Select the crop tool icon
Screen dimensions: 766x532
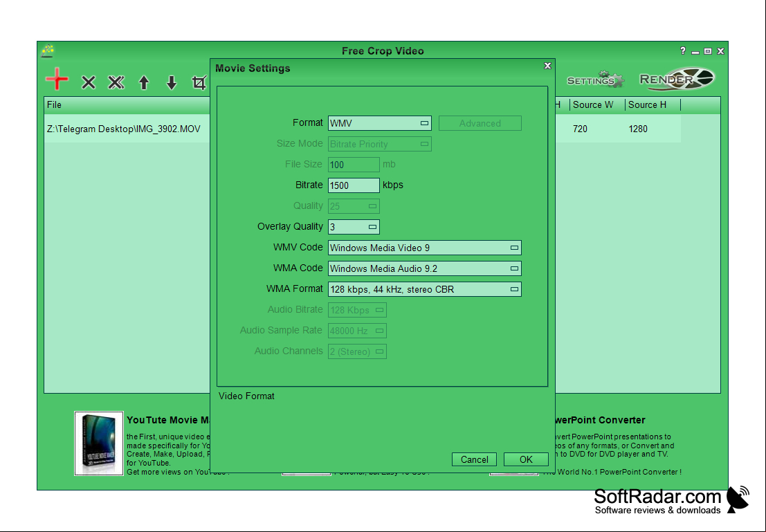pyautogui.click(x=199, y=82)
